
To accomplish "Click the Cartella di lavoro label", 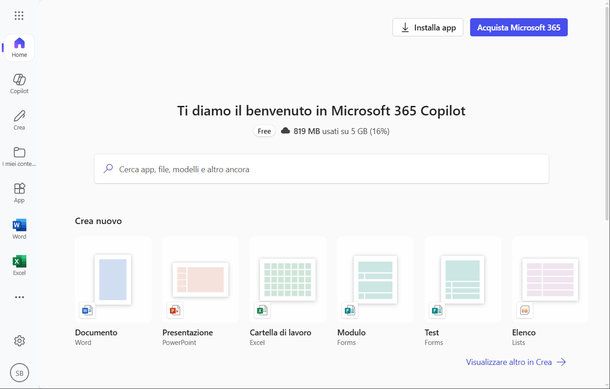I will pos(280,333).
